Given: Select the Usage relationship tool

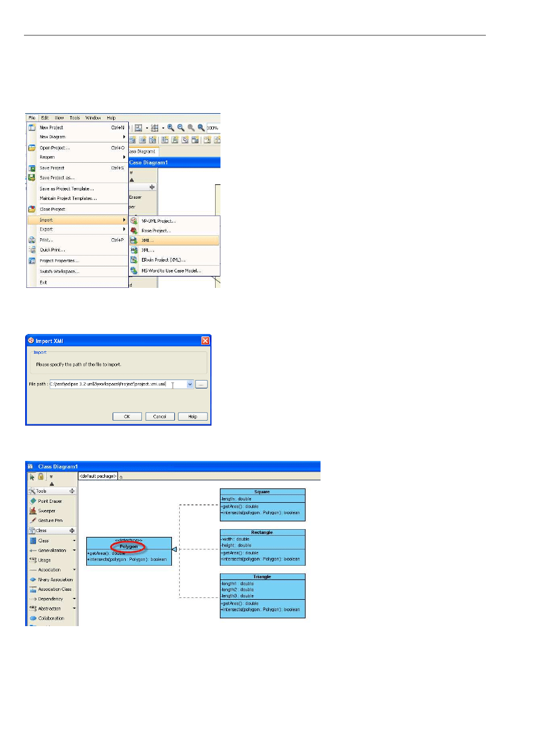Looking at the screenshot, I should click(x=44, y=560).
